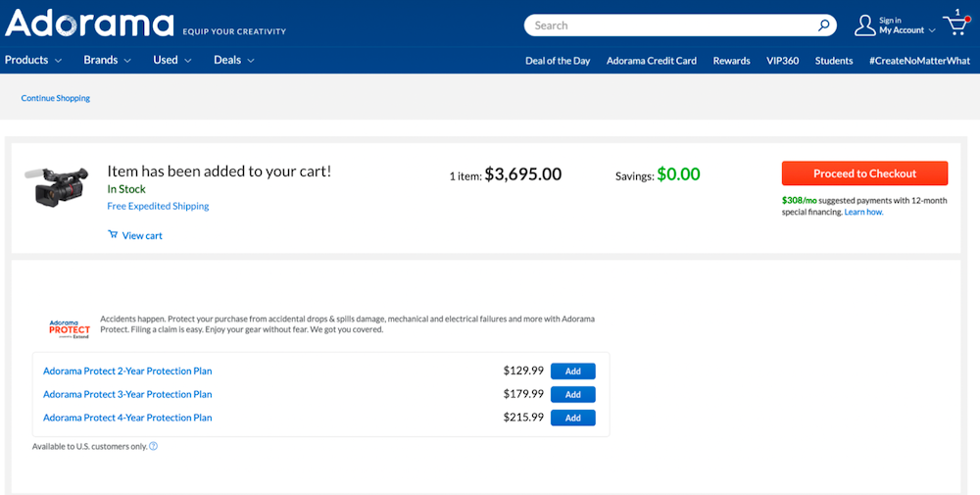Click the $3,695.00 item total
The image size is (980, 495).
point(523,174)
